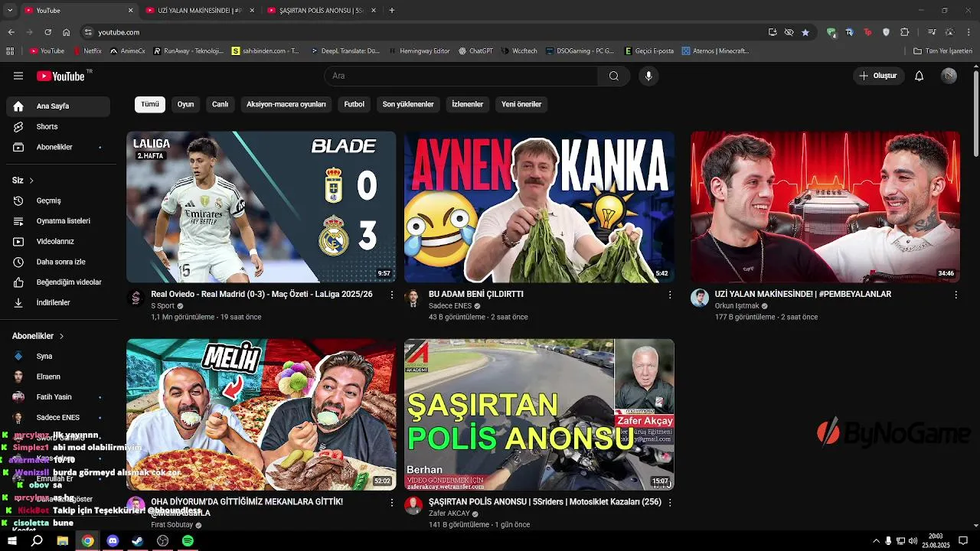Open the tab search dropdown arrow

point(10,11)
